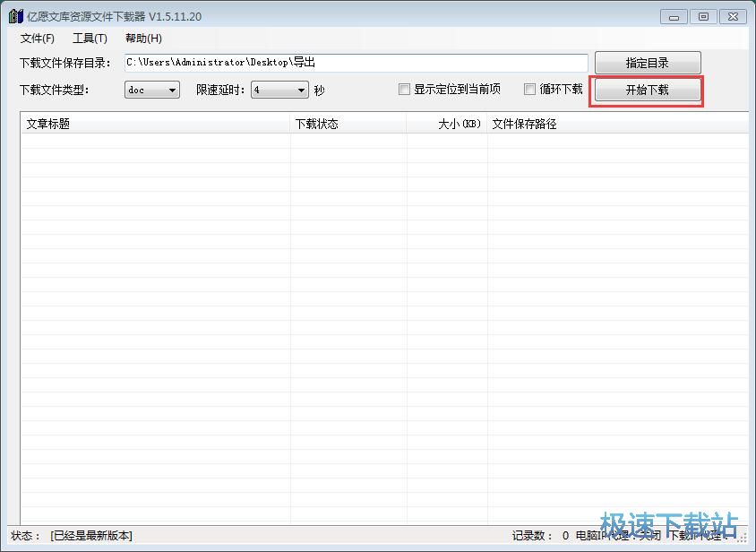This screenshot has height=552, width=756.
Task: Click the app icon in title bar
Action: click(16, 16)
